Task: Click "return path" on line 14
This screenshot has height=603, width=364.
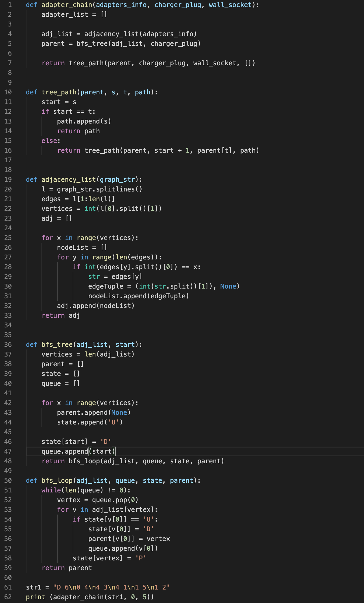Action: pos(78,131)
